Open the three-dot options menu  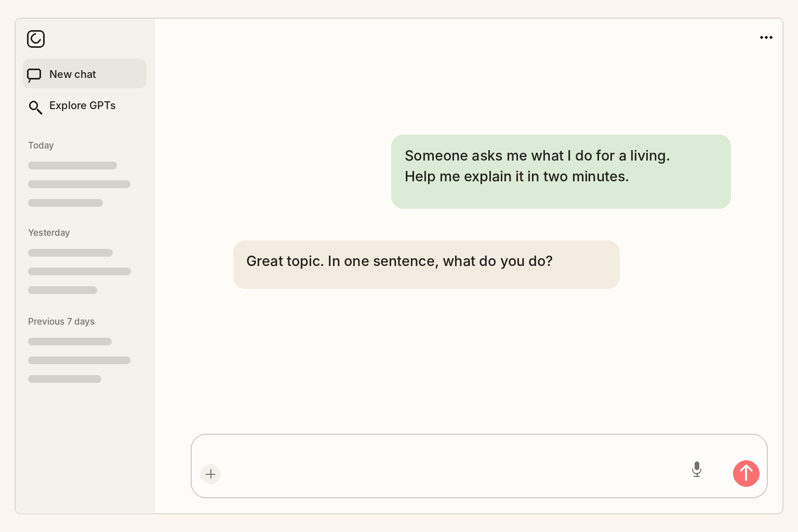pyautogui.click(x=766, y=37)
